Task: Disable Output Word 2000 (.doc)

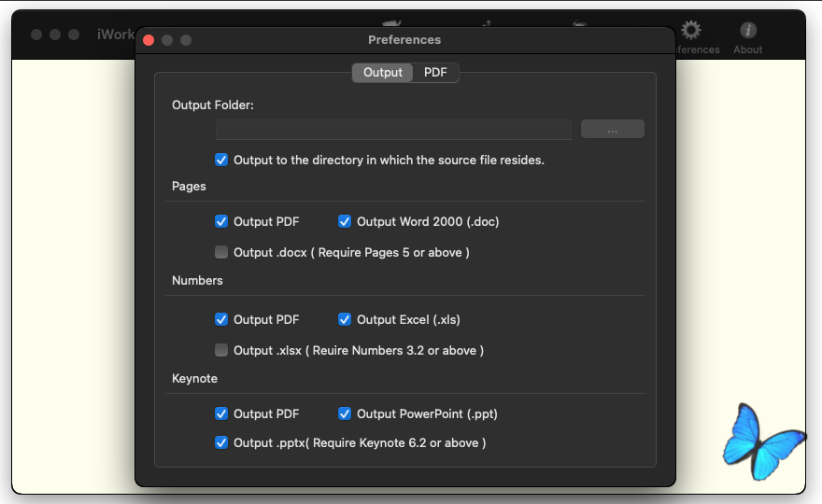Action: click(x=345, y=221)
